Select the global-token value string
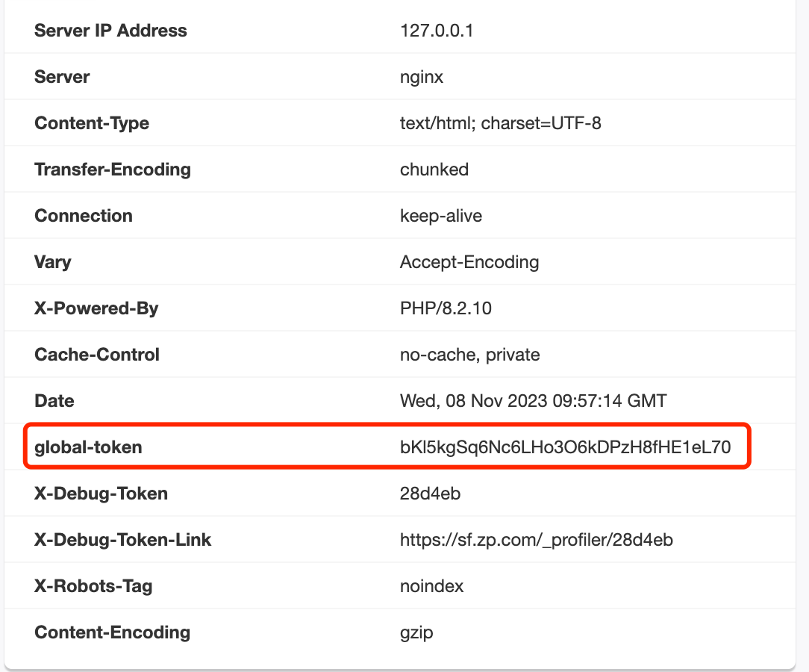The image size is (809, 672). click(x=564, y=447)
